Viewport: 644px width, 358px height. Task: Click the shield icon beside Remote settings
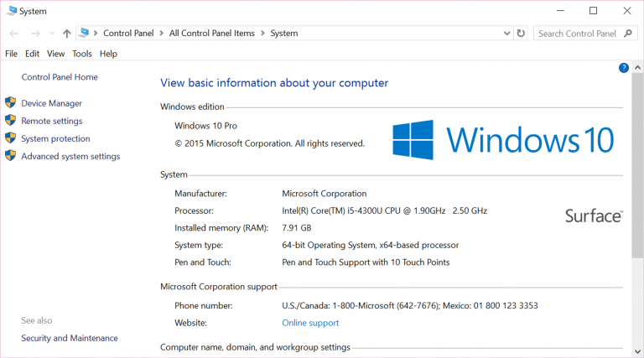click(11, 121)
